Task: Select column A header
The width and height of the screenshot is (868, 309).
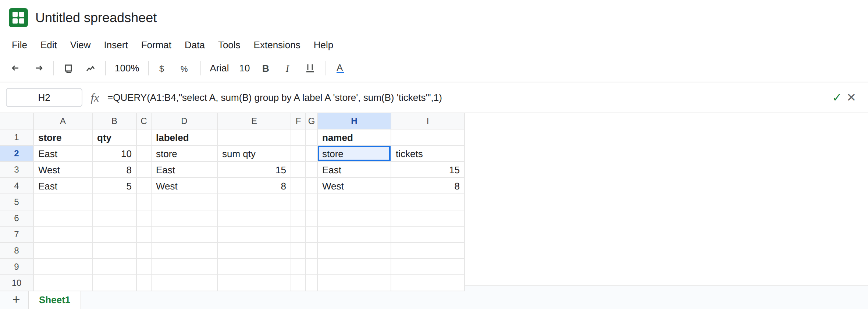Action: click(63, 121)
